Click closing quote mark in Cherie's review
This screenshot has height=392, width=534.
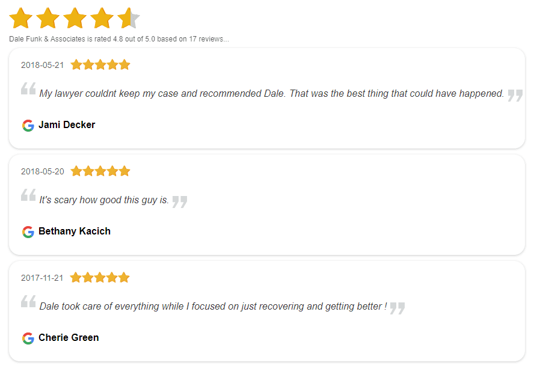(x=397, y=308)
